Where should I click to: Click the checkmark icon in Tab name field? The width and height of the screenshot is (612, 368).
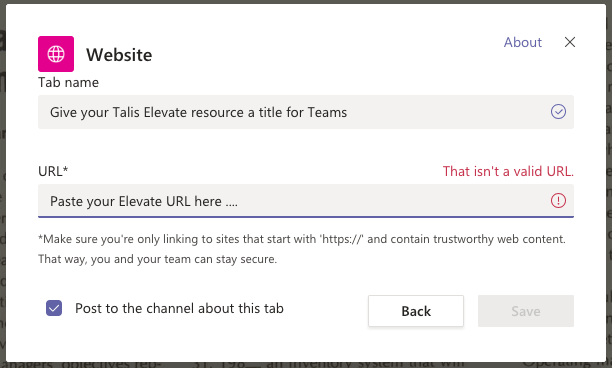tap(558, 112)
